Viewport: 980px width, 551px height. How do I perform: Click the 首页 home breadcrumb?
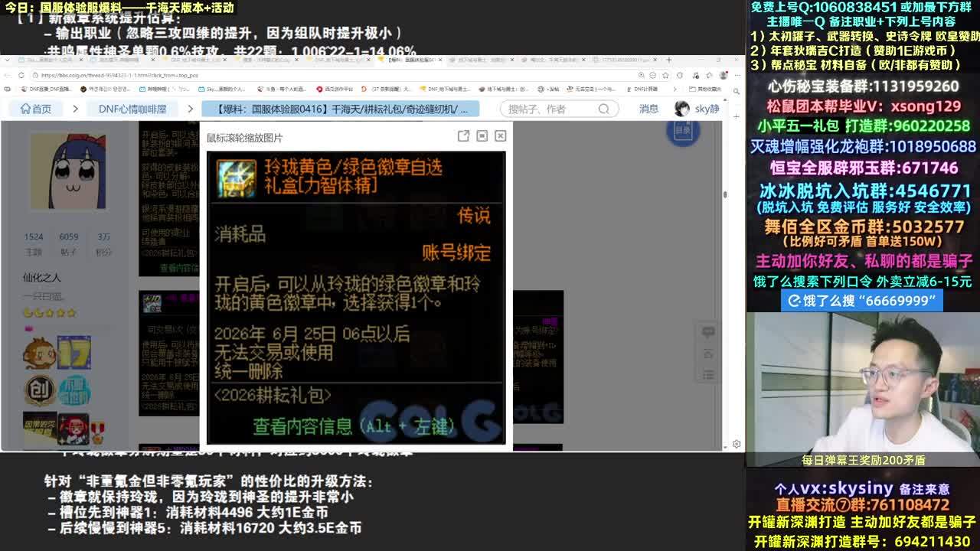[36, 109]
